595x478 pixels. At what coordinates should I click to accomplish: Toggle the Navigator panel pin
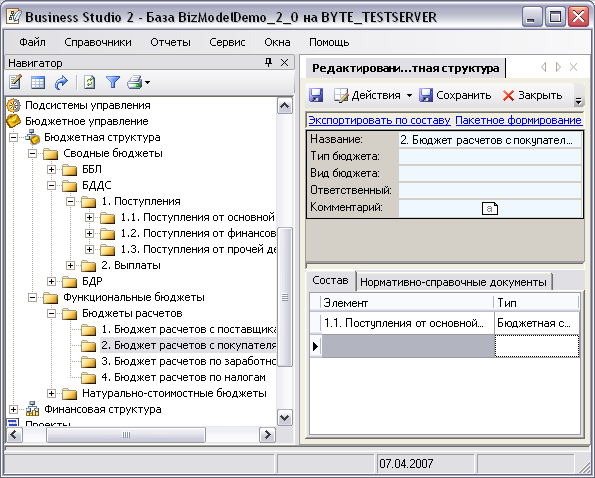pos(268,63)
